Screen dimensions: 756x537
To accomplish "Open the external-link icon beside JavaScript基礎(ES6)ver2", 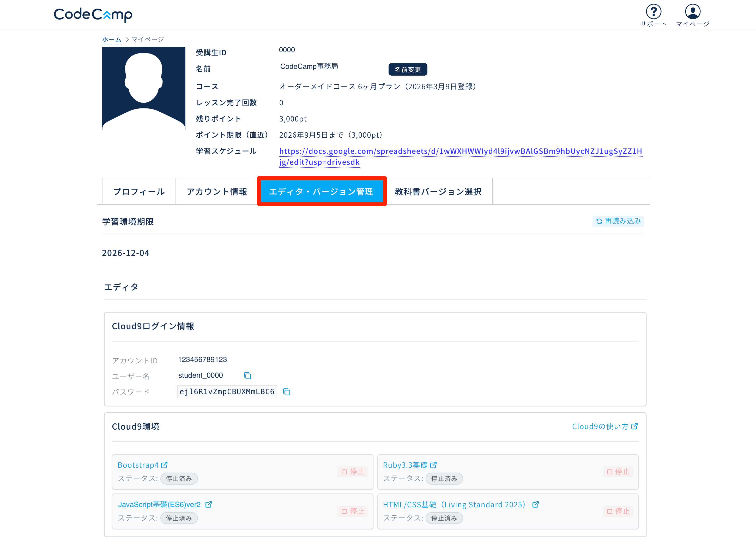I will pyautogui.click(x=209, y=504).
